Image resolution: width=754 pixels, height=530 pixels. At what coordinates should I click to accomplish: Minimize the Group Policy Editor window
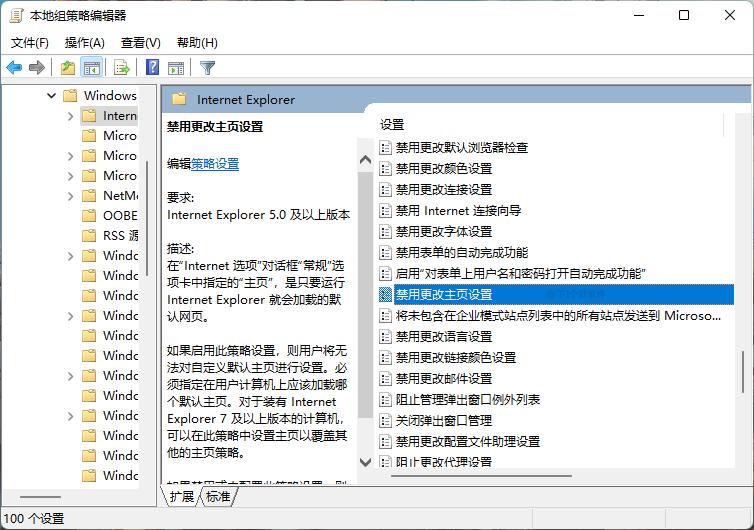tap(639, 15)
